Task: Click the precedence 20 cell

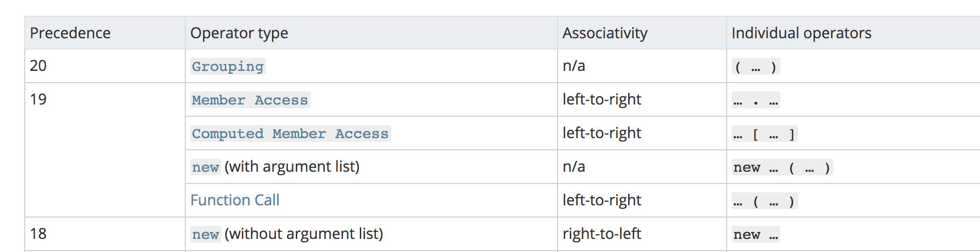Action: click(38, 66)
